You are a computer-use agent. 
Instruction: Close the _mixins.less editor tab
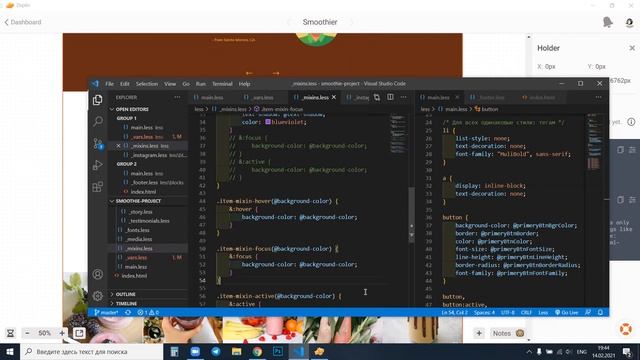[x=334, y=97]
